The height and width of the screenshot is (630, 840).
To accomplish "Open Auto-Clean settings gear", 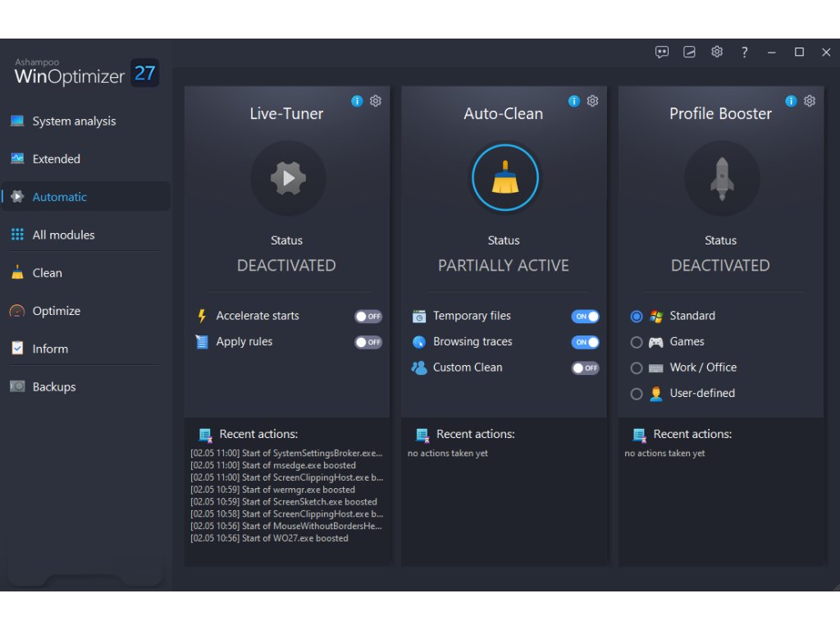I will (x=592, y=101).
